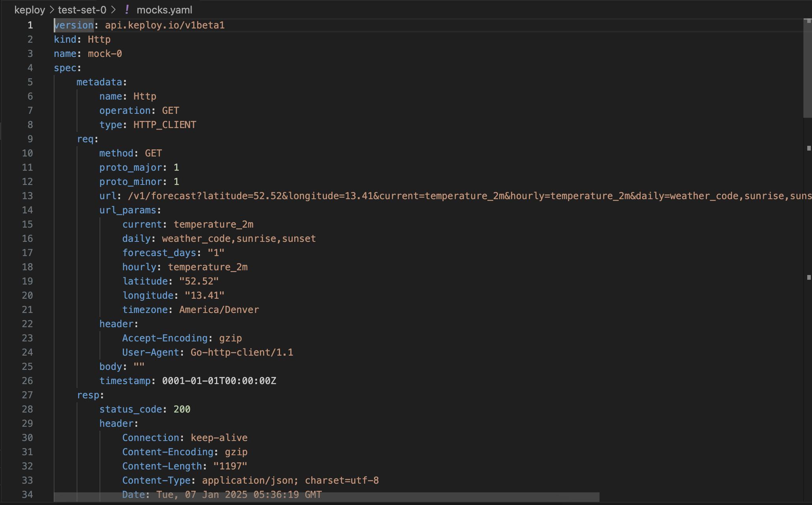This screenshot has height=505, width=812.
Task: Click line number 1 in gutter
Action: (30, 25)
